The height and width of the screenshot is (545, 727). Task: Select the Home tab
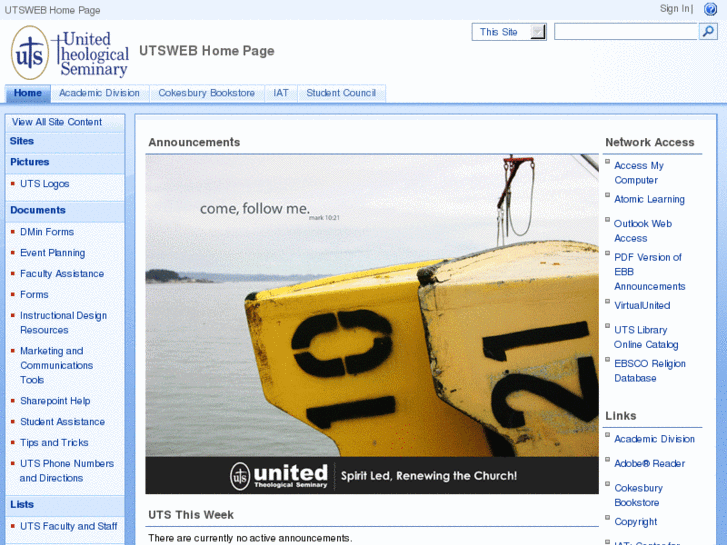point(28,93)
